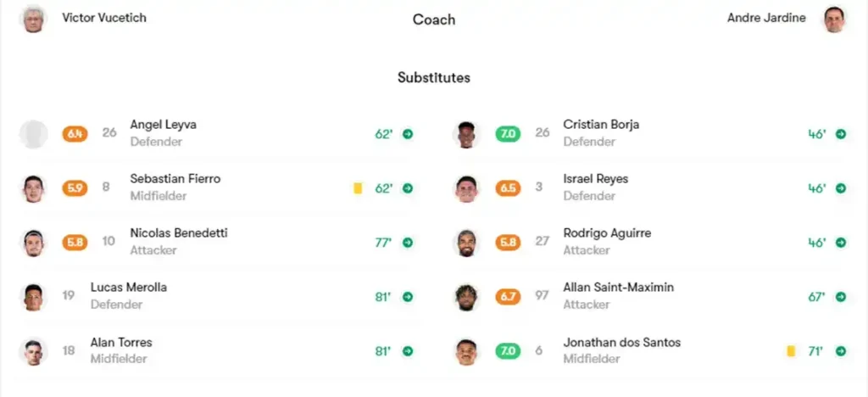Screen dimensions: 868x397
Task: Click Sebastian Fierro's yellow card icon
Action: click(x=358, y=188)
